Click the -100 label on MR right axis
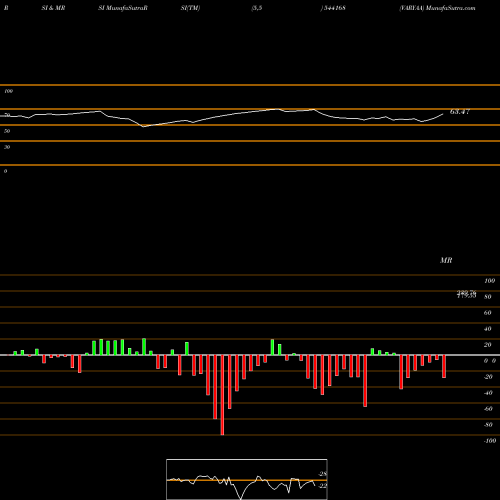The height and width of the screenshot is (500, 500). (x=490, y=441)
